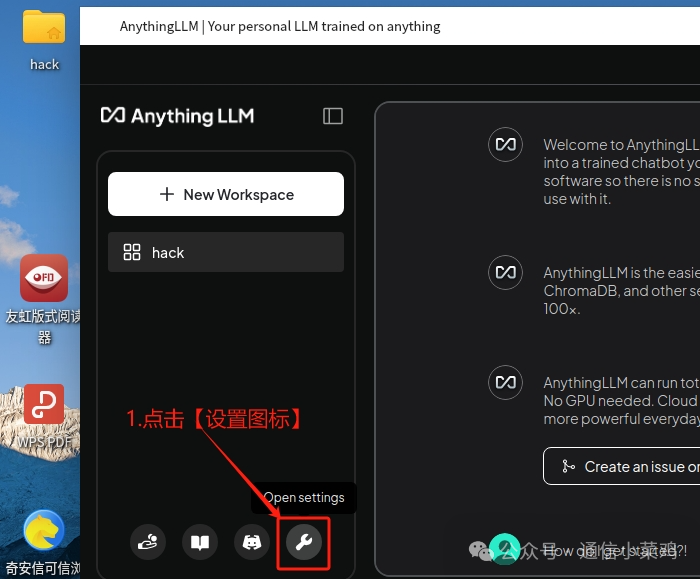Click avatar beside No GPU needed message

click(505, 383)
